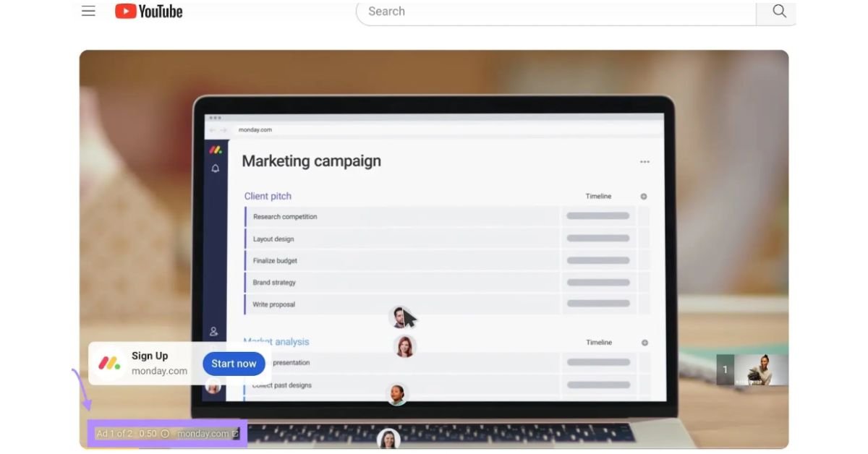This screenshot has width=868, height=454.
Task: Visit the monday.com advertiser link at bottom
Action: [x=203, y=434]
